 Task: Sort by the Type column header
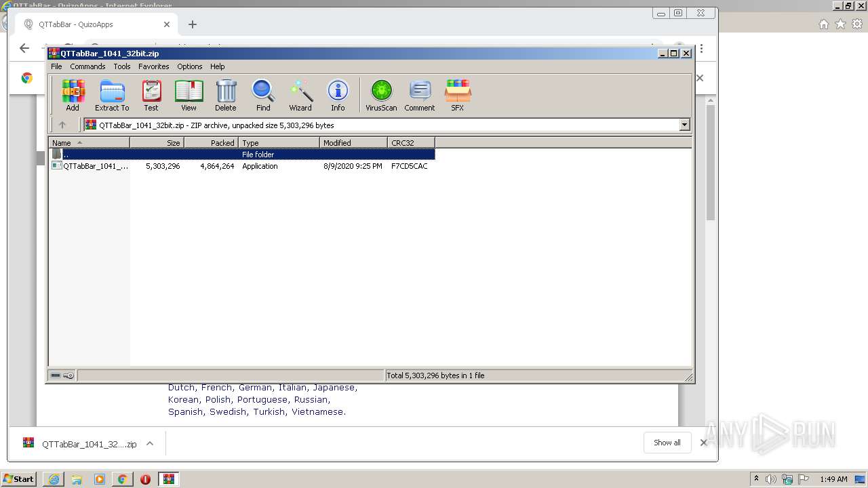pyautogui.click(x=279, y=143)
